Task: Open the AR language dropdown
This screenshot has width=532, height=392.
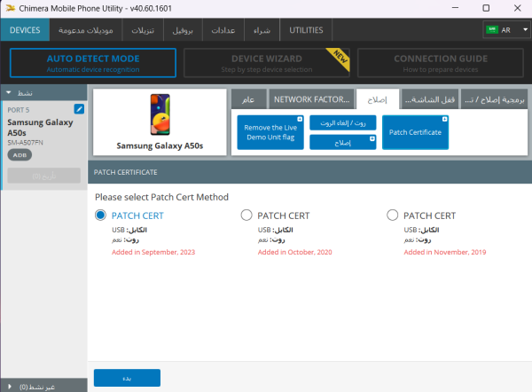Action: tap(506, 30)
